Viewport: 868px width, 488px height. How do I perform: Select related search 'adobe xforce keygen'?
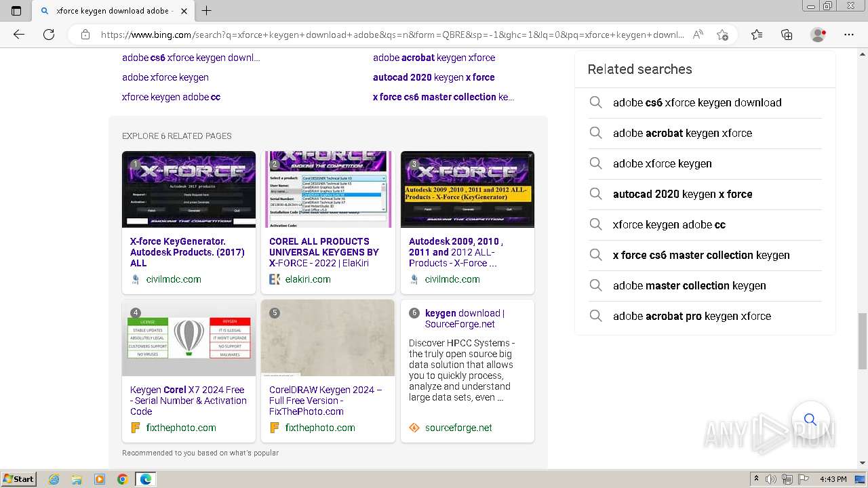705,163
